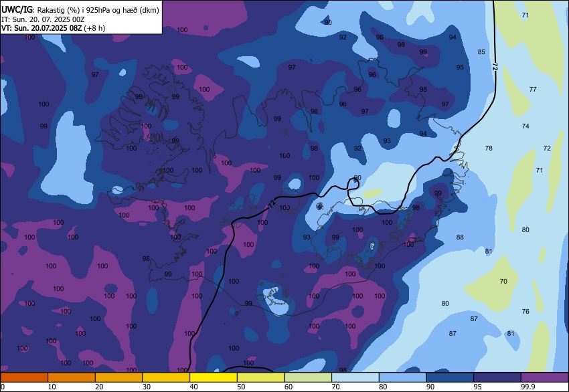Screen dimensions: 569x392
Task: Click the 50 label on the legend scale
Action: click(241, 387)
